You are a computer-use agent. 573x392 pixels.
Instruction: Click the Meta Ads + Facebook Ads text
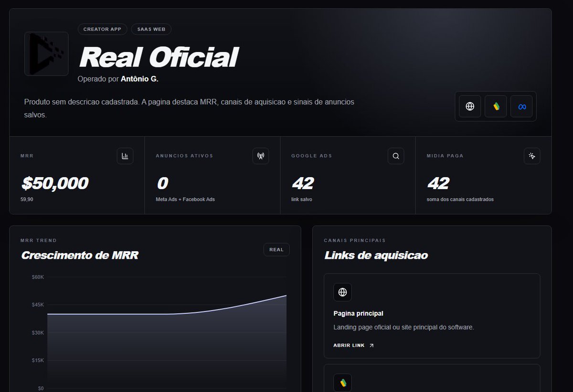tap(185, 199)
